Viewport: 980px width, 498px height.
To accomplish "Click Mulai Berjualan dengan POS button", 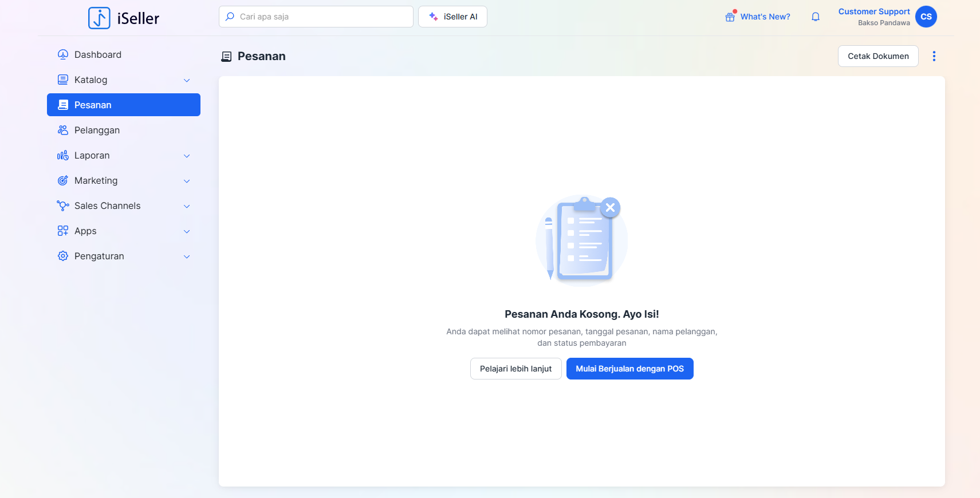I will (x=629, y=369).
